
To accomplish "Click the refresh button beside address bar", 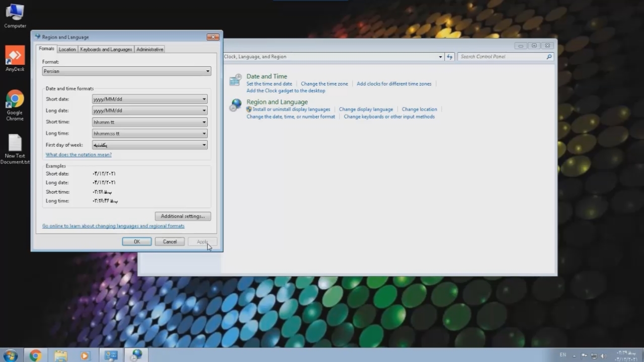I will click(x=450, y=57).
